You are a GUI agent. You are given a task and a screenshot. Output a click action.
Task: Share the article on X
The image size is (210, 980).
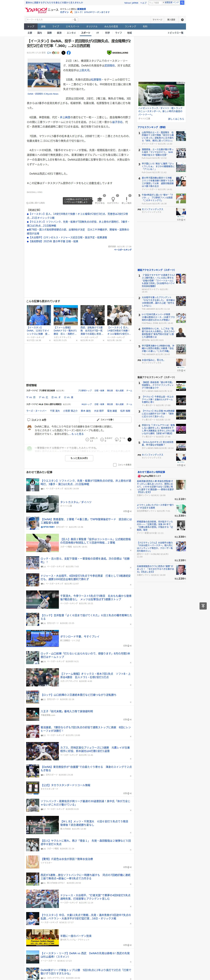(63, 53)
